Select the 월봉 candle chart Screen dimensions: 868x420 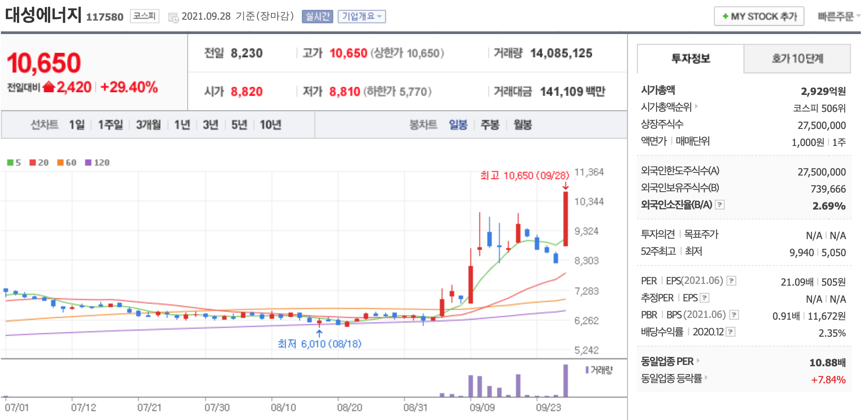(523, 124)
